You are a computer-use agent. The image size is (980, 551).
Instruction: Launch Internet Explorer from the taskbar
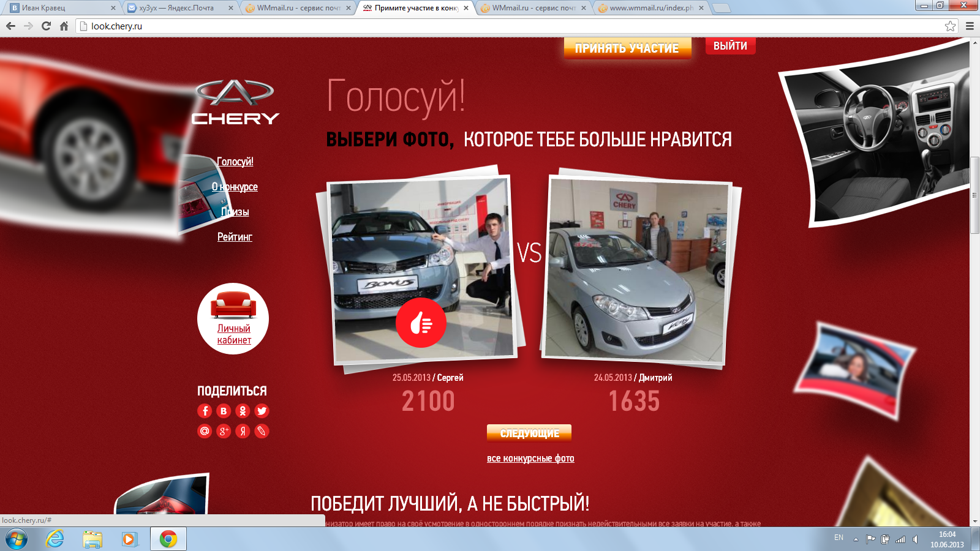pos(55,539)
